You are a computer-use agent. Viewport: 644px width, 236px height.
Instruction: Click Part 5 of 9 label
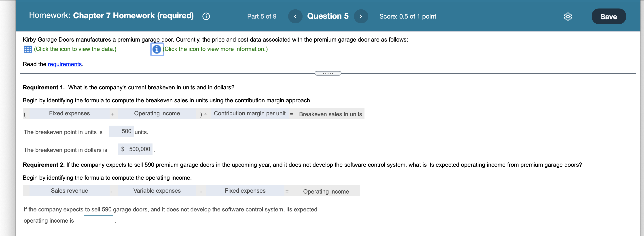pyautogui.click(x=261, y=17)
